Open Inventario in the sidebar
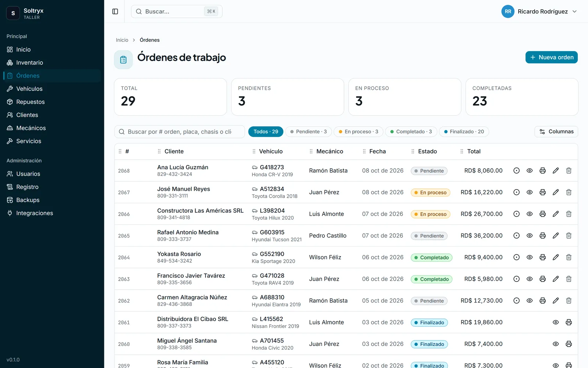588x368 pixels. (52, 63)
